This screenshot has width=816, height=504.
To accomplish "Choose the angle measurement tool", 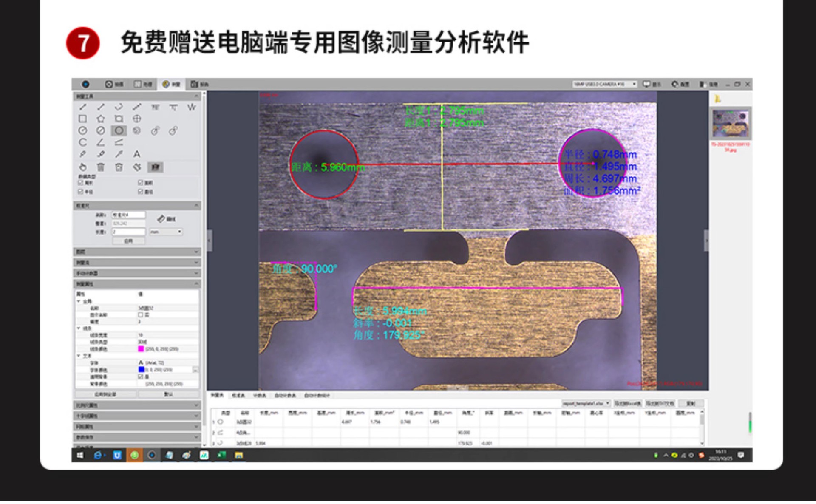I will click(101, 142).
